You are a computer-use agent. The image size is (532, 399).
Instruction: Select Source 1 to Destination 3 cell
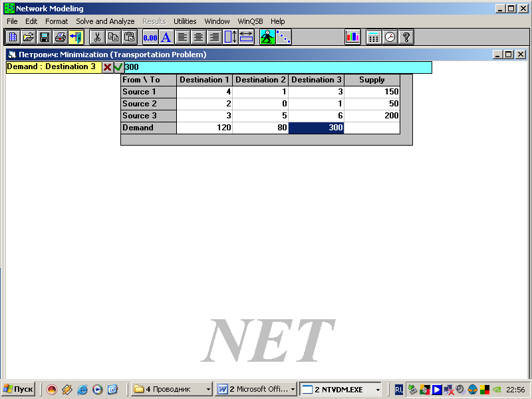click(317, 92)
